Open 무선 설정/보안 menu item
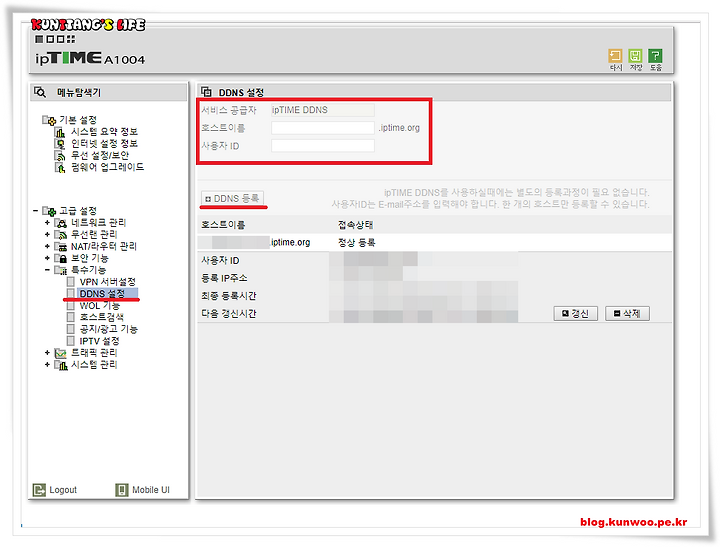The image size is (720, 547). tap(100, 156)
